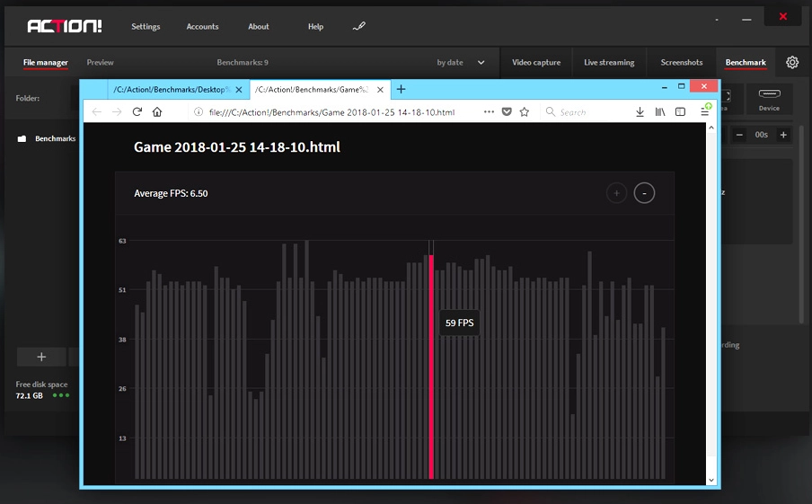Image resolution: width=812 pixels, height=504 pixels.
Task: Click the browser forward arrow
Action: 117,112
